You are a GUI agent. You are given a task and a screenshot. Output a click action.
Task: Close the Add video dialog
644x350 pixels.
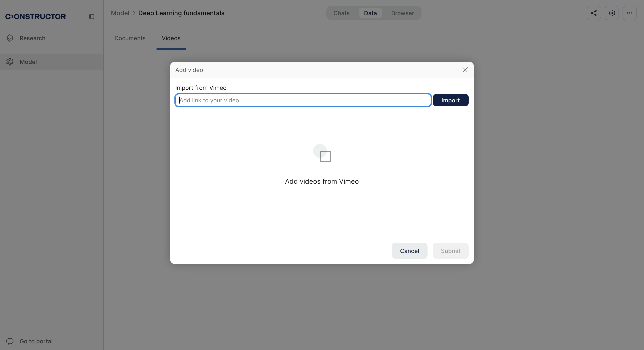click(465, 70)
